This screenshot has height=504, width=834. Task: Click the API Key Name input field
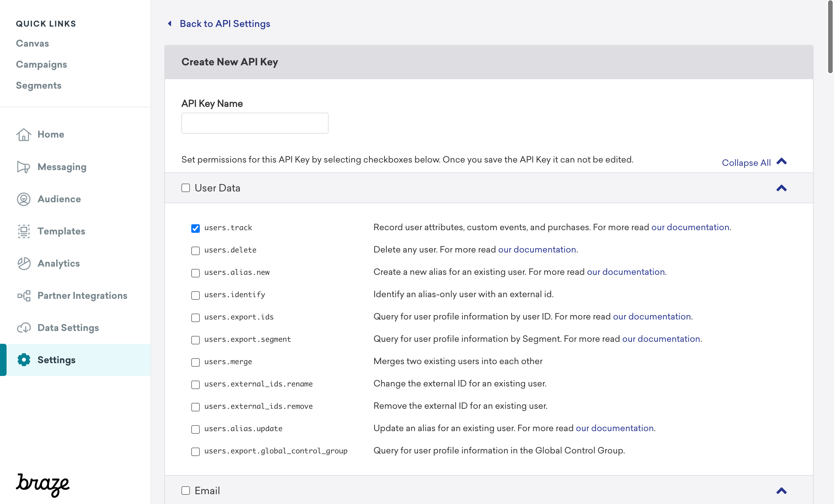[x=255, y=123]
